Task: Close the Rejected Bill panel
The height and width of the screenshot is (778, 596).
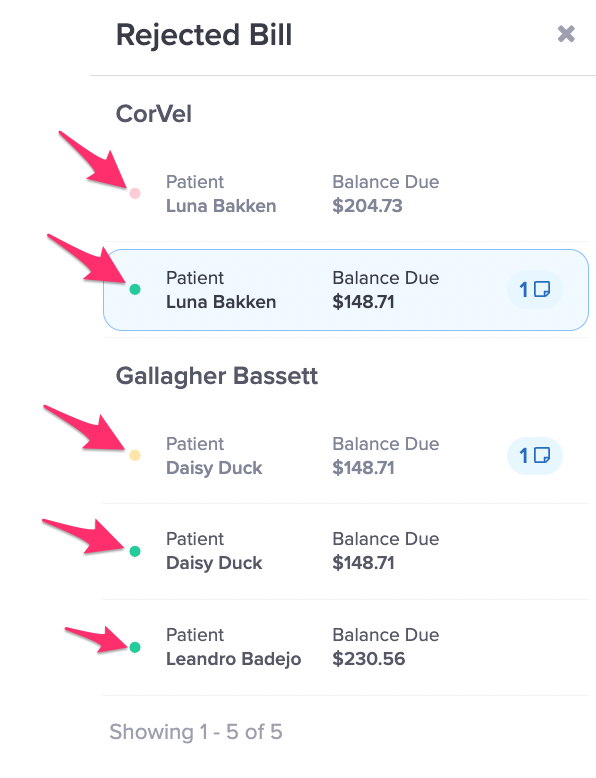Action: click(566, 34)
